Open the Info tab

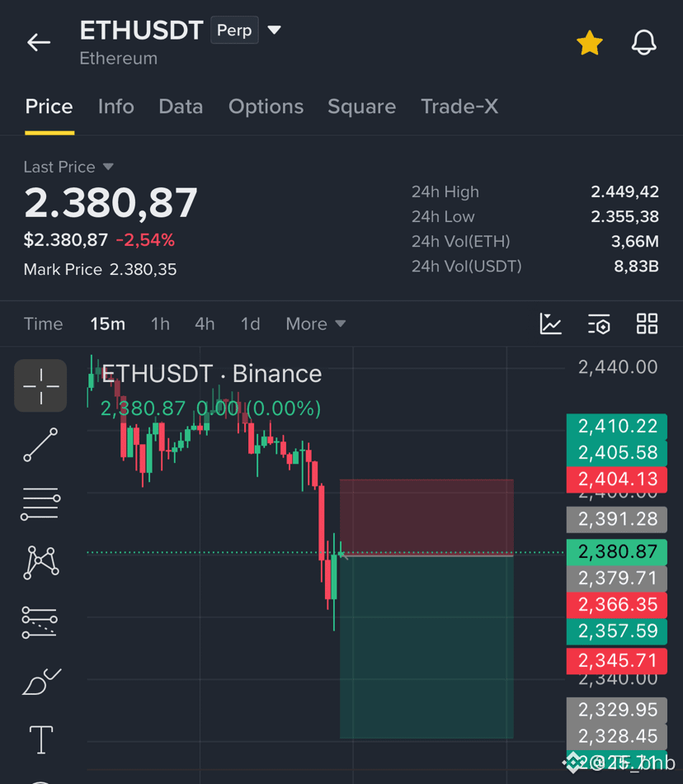pos(116,106)
